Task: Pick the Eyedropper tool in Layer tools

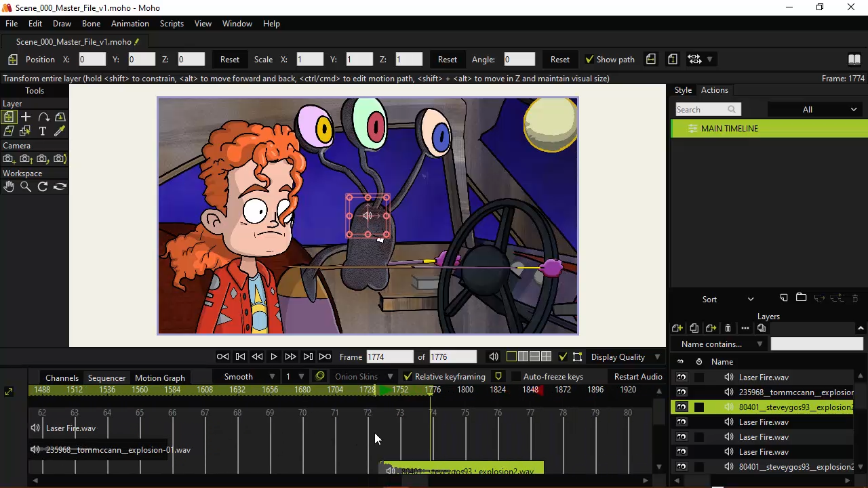Action: click(x=60, y=131)
